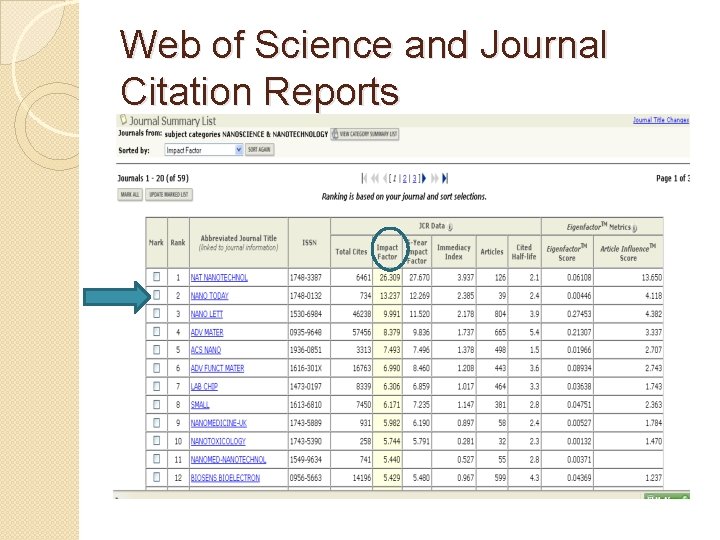Jump to last page icon
This screenshot has height=540, width=720.
(x=444, y=178)
